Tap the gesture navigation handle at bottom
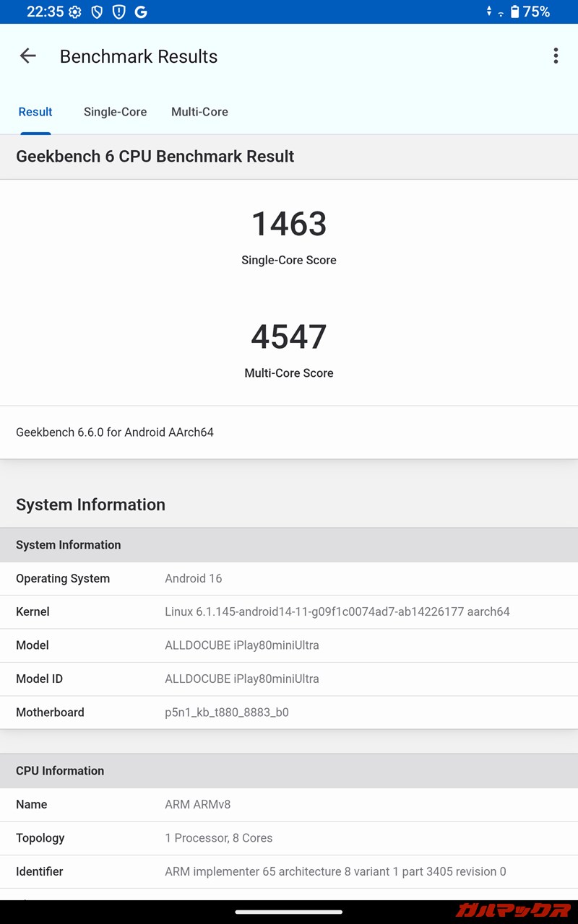The height and width of the screenshot is (924, 578). [x=289, y=912]
